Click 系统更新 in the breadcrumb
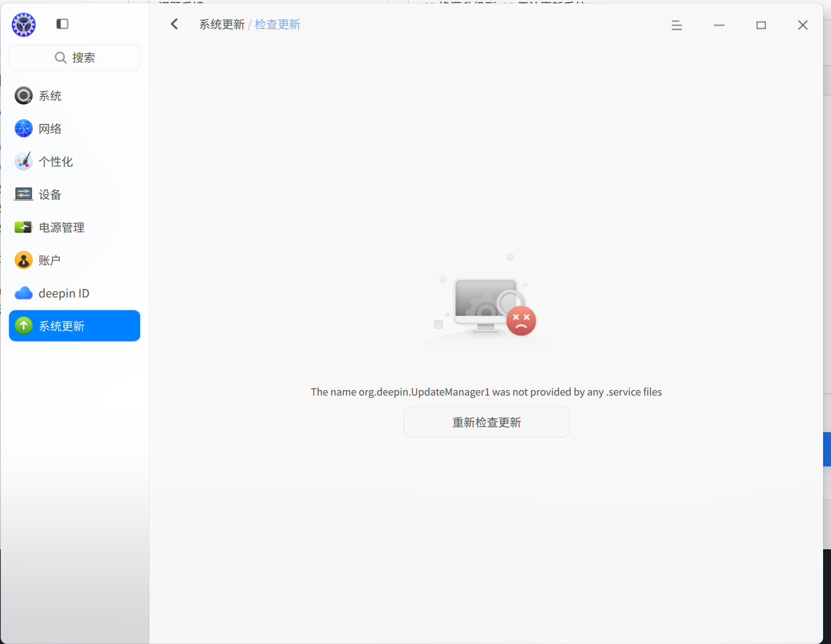This screenshot has height=644, width=831. point(222,24)
